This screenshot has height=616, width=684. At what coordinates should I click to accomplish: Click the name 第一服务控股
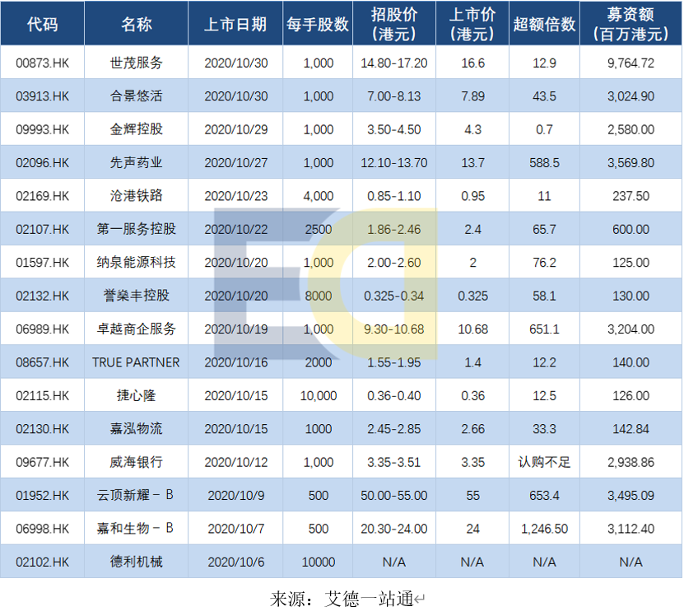136,229
